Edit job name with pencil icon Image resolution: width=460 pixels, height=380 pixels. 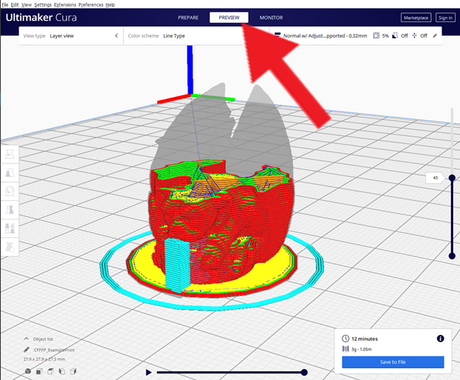(27, 350)
